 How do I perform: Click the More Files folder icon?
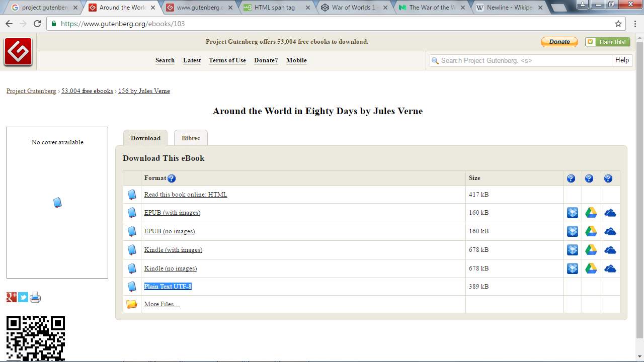(132, 304)
